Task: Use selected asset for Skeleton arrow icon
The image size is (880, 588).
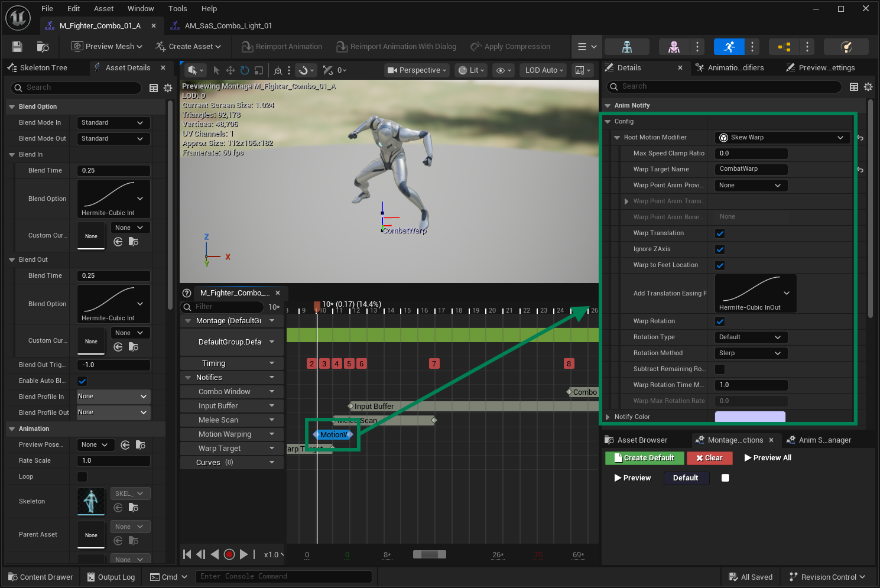Action: click(118, 508)
